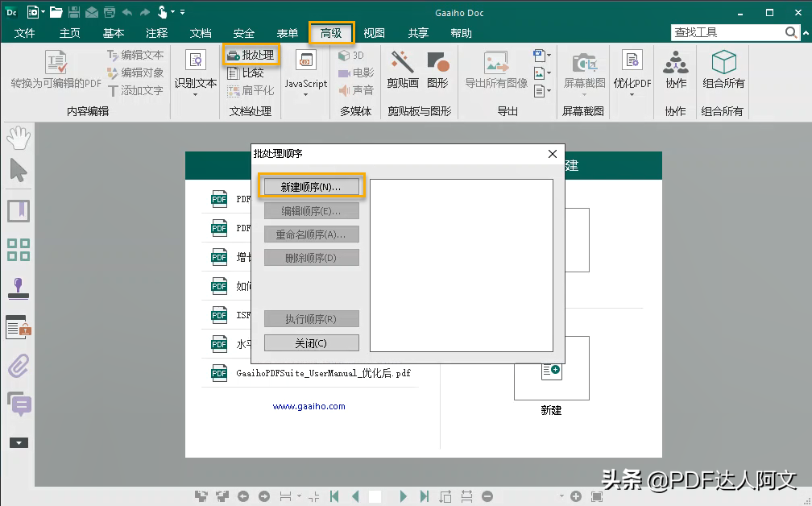Click the 新建顺序(N)... button
812x506 pixels.
click(311, 187)
